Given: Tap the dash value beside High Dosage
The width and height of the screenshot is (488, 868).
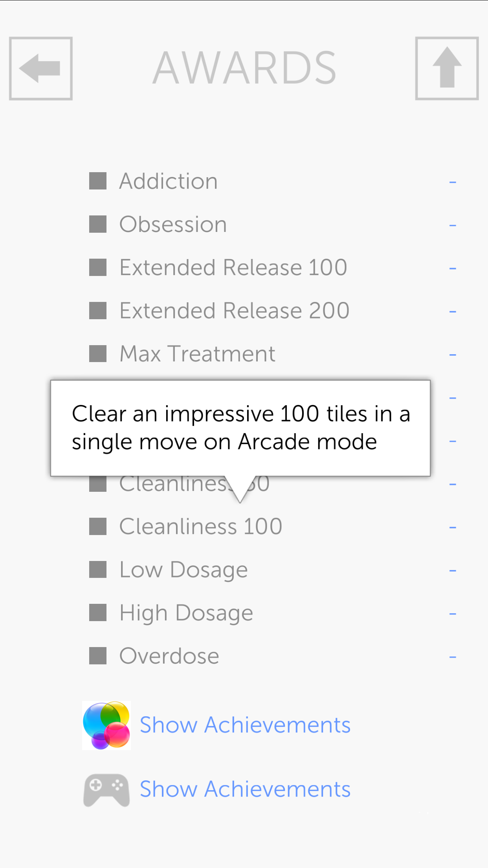Looking at the screenshot, I should [453, 614].
